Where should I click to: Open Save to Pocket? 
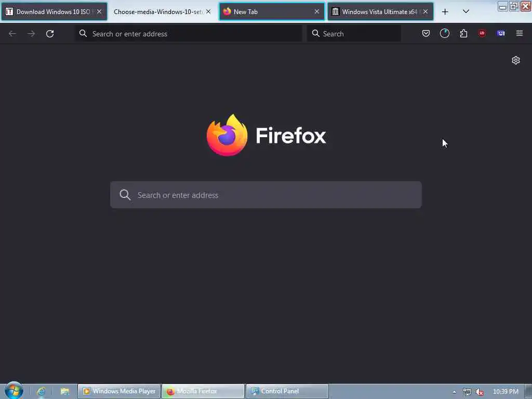426,33
